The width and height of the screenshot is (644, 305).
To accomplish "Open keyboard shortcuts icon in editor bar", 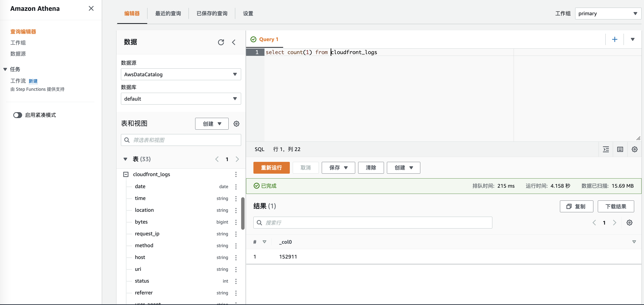I will (x=620, y=149).
